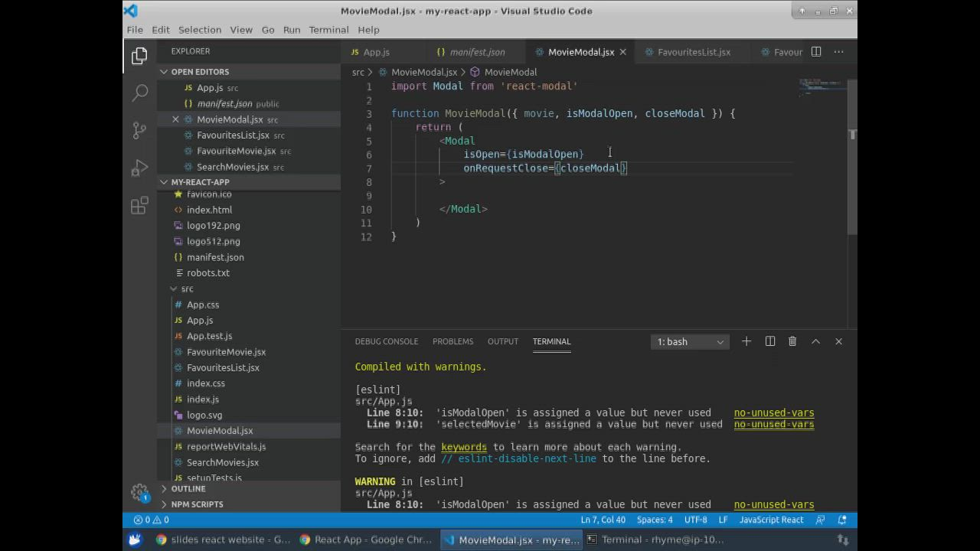The height and width of the screenshot is (551, 980).
Task: Click the editor minimap preview
Action: [822, 86]
